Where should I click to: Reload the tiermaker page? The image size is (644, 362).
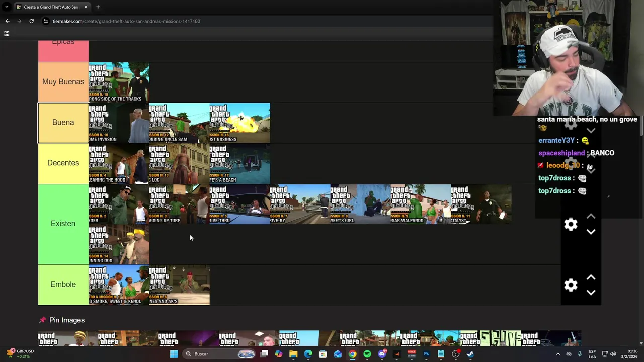(31, 21)
